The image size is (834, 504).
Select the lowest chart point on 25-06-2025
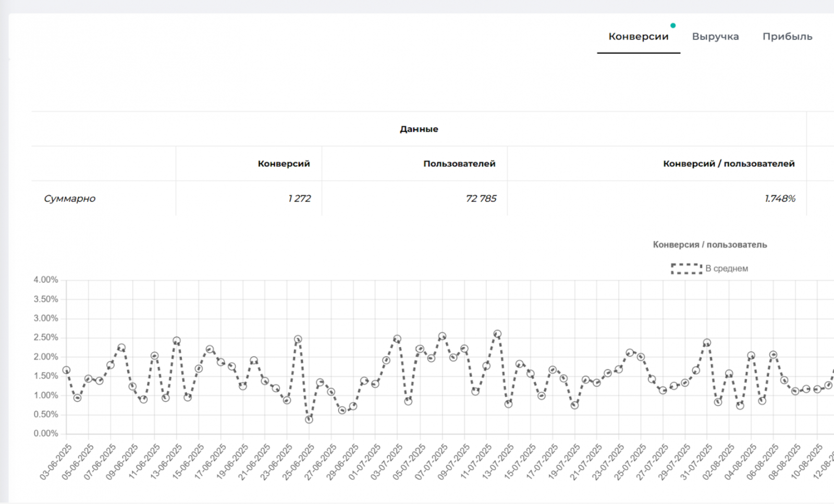[x=309, y=420]
